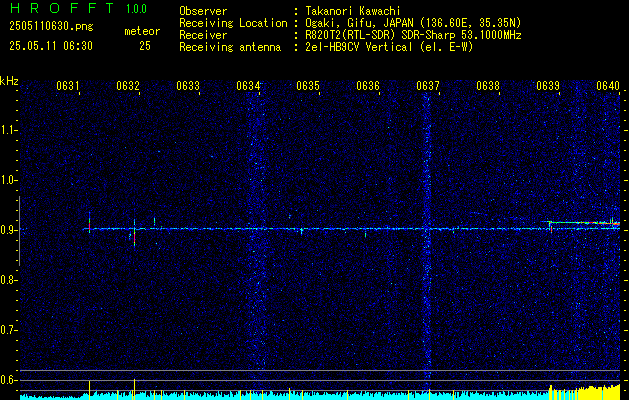Click the date stamp 25.05.11 06:30
The image size is (629, 400).
point(51,46)
